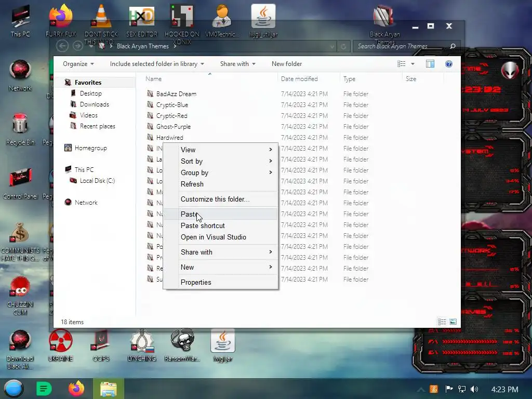This screenshot has width=532, height=399.
Task: Select the Control Panel desktop icon
Action: coord(20,183)
